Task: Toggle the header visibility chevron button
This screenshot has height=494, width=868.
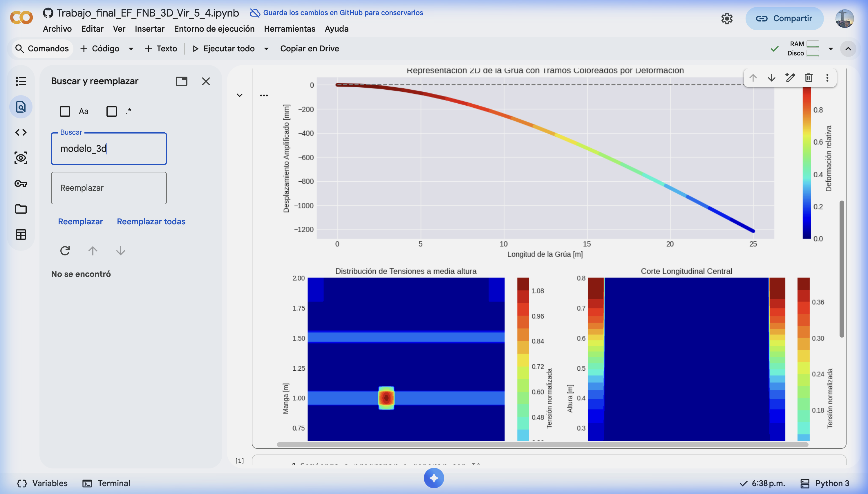Action: point(848,48)
